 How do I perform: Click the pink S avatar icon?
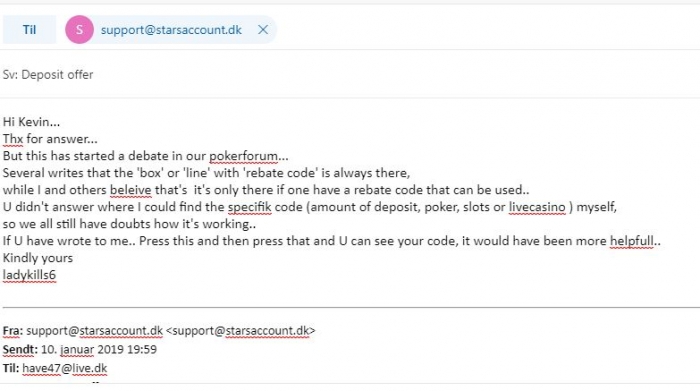click(79, 30)
